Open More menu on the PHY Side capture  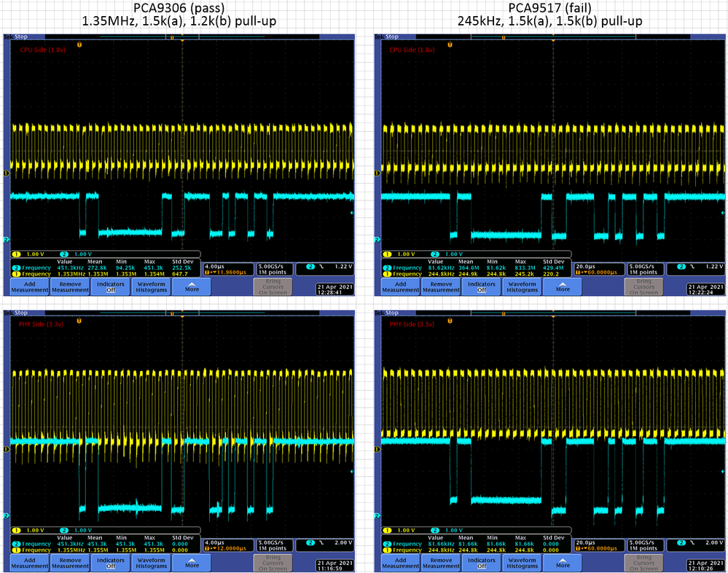[191, 562]
